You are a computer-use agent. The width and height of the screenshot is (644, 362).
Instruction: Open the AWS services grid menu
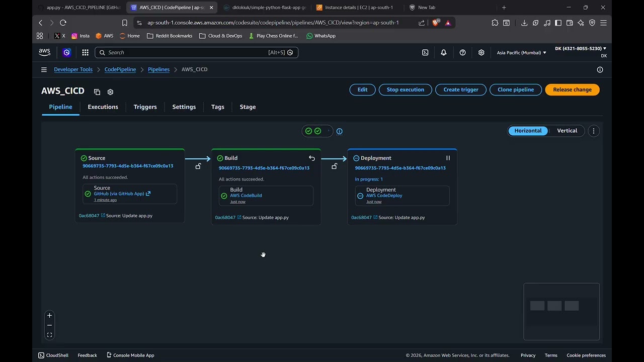click(85, 52)
